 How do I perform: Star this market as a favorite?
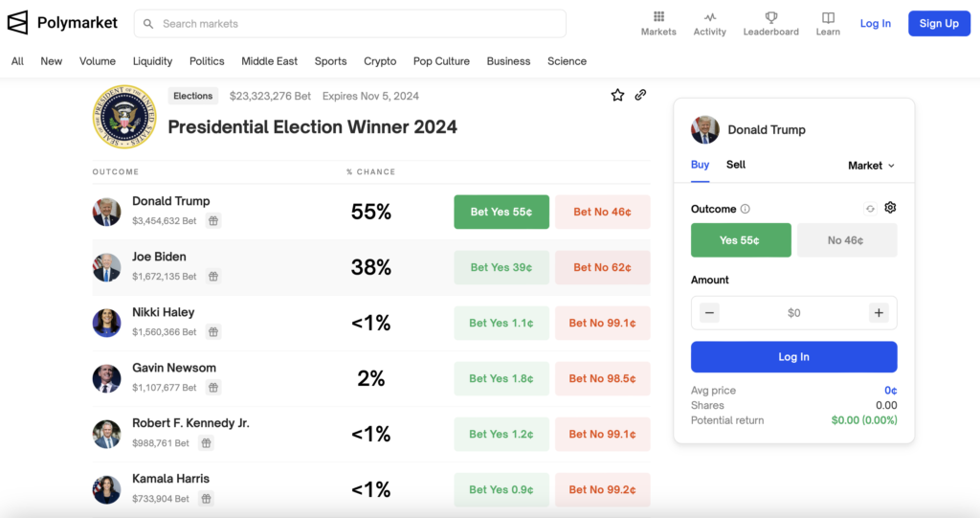pos(617,95)
